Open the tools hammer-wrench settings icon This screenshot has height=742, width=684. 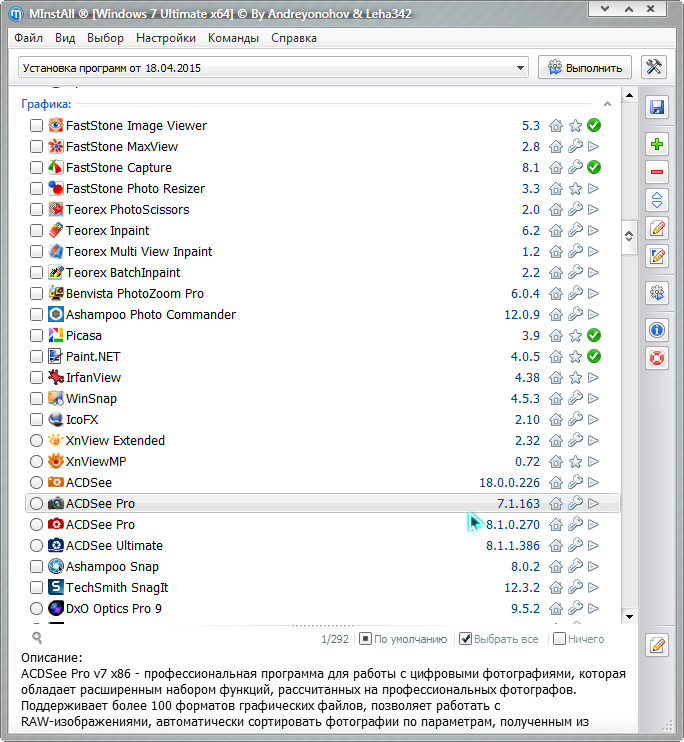[x=654, y=67]
